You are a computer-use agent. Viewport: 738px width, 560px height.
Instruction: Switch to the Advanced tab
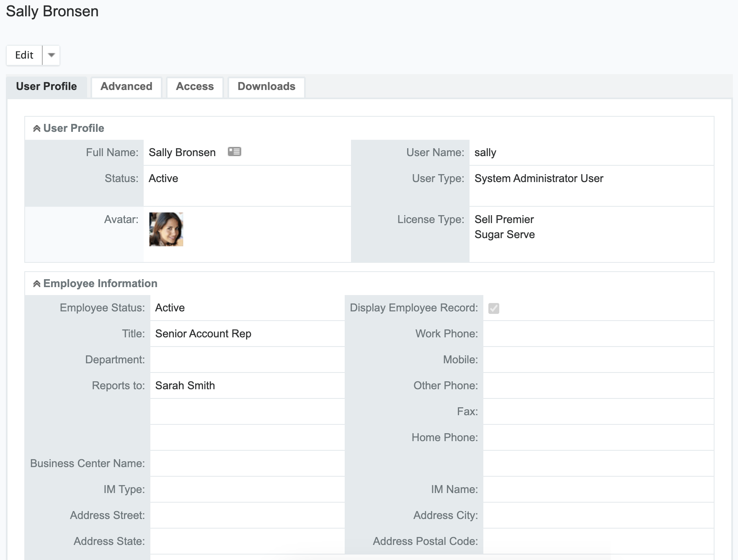click(x=126, y=87)
